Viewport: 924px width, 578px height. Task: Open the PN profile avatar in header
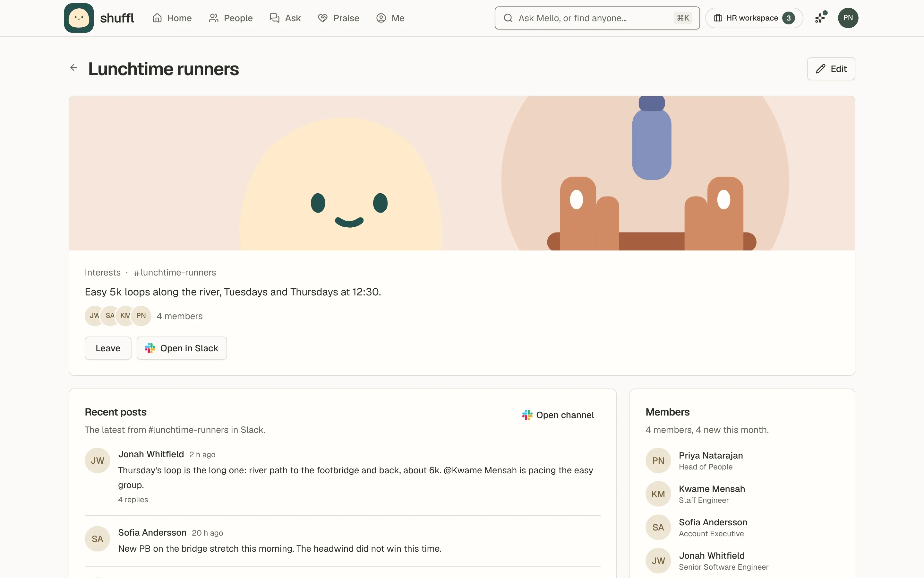tap(848, 18)
